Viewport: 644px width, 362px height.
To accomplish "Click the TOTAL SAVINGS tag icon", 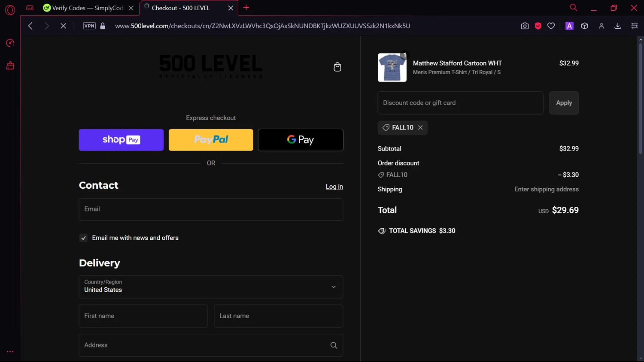I will tap(382, 231).
